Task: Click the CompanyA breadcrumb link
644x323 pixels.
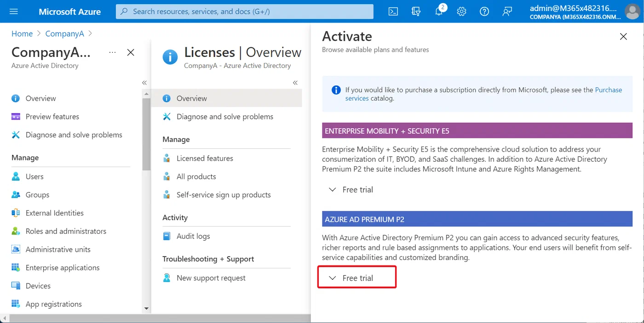Action: tap(64, 34)
